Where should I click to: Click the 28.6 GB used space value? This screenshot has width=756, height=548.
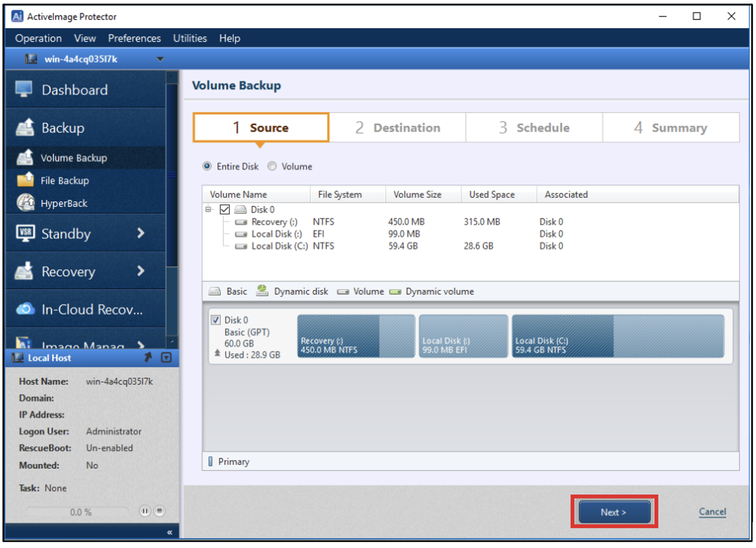coord(479,246)
